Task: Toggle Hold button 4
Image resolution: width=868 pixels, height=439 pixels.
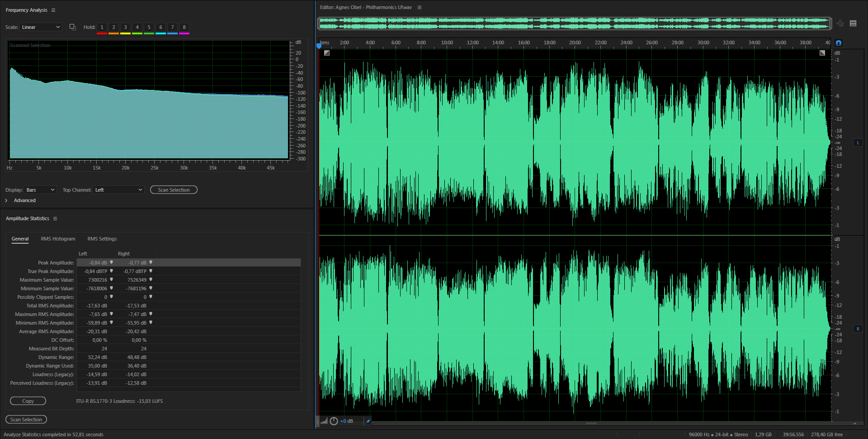Action: [137, 27]
